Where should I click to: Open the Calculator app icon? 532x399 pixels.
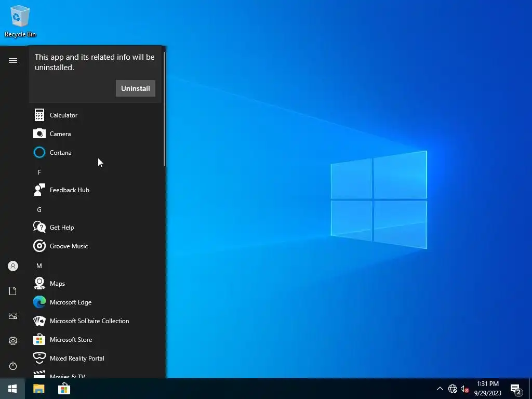tap(39, 115)
